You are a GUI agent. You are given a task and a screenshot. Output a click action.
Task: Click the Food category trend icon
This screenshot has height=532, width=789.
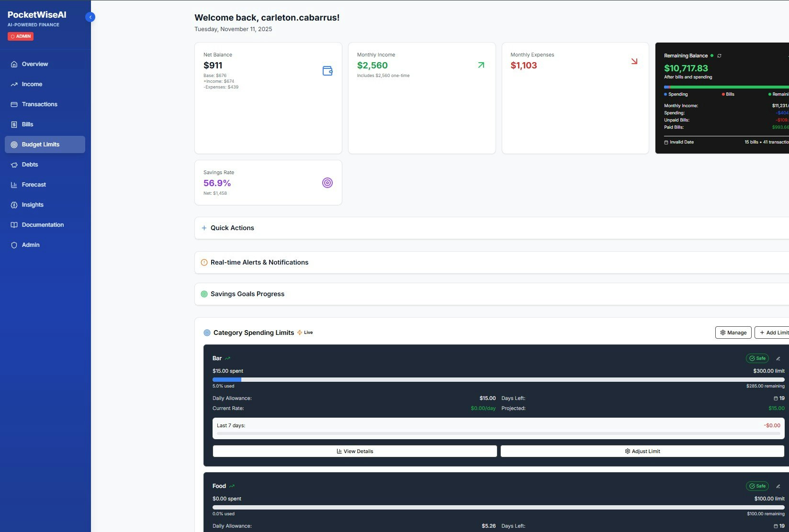pyautogui.click(x=232, y=486)
